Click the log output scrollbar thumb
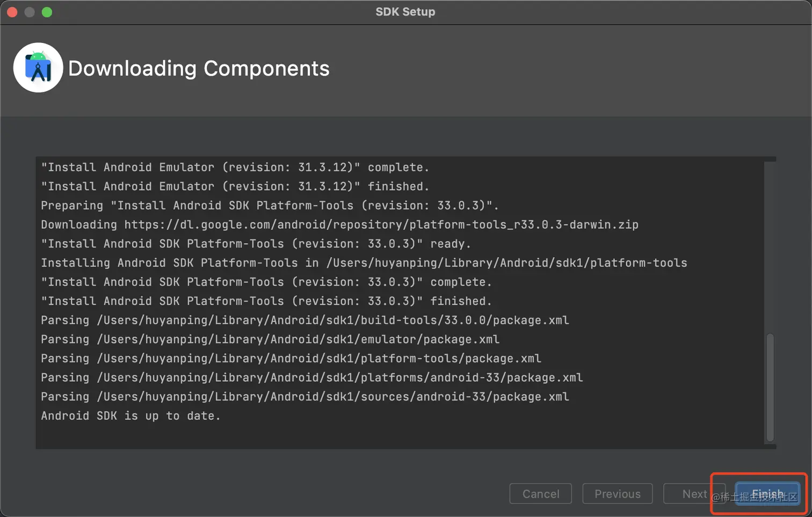The height and width of the screenshot is (517, 812). tap(770, 387)
